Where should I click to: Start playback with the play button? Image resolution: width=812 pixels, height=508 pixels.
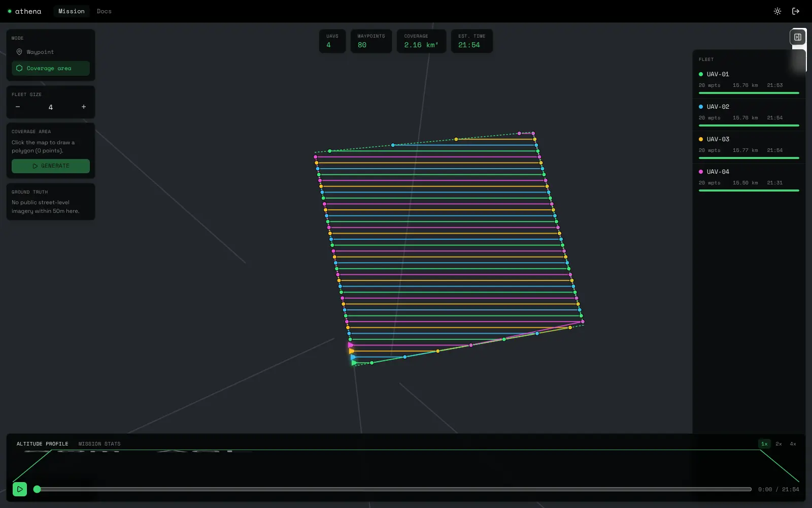pos(20,489)
